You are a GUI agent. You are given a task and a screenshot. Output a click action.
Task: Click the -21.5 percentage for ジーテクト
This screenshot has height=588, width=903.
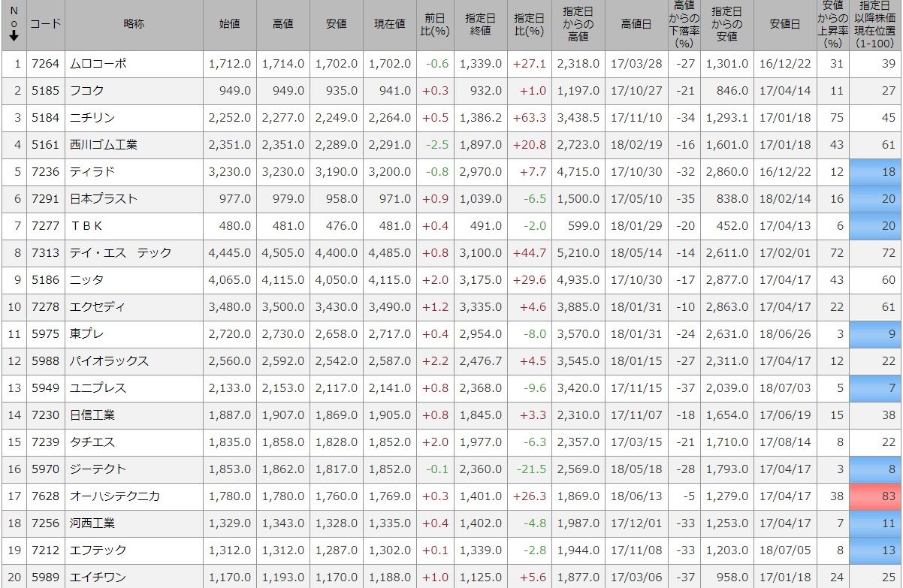(530, 469)
